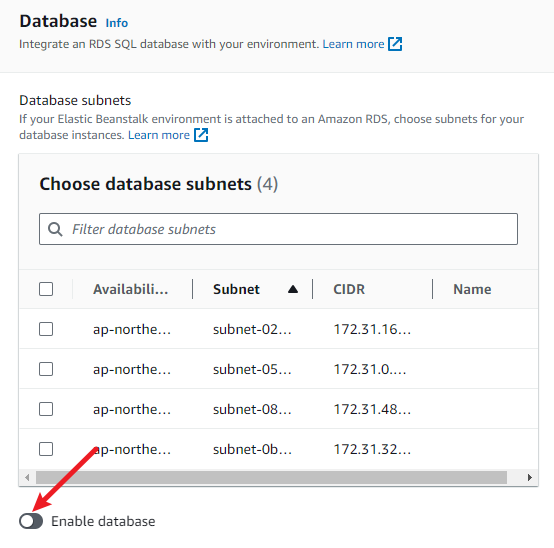This screenshot has width=554, height=548.
Task: Click the 172.31.0.... CIDR cell
Action: coord(370,369)
